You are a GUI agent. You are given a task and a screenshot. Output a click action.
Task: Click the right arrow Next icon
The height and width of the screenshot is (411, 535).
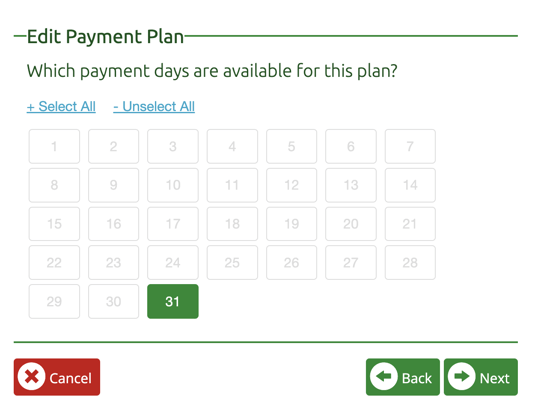point(461,377)
